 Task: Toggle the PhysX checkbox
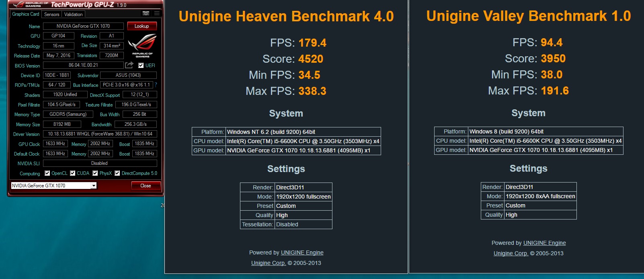[x=95, y=173]
